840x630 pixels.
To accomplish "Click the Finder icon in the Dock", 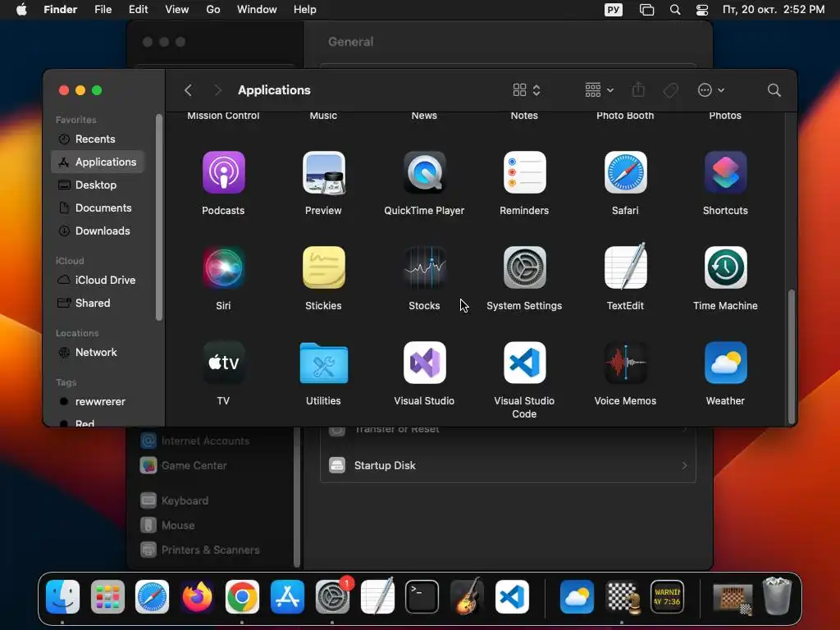I will pos(62,597).
